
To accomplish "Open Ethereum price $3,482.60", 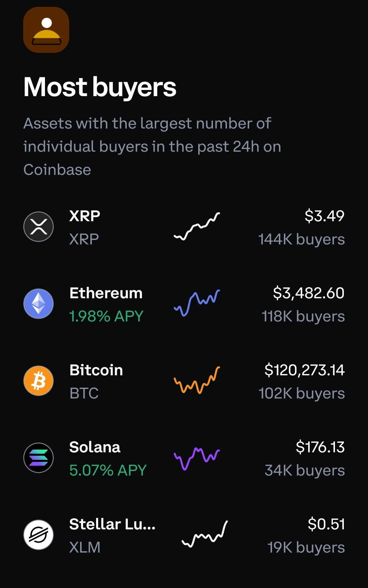I will click(309, 293).
